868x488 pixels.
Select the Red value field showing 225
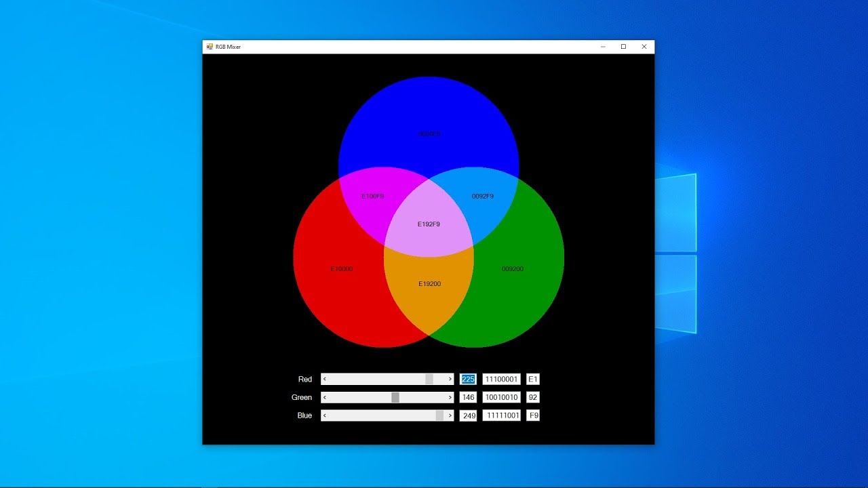click(x=468, y=379)
